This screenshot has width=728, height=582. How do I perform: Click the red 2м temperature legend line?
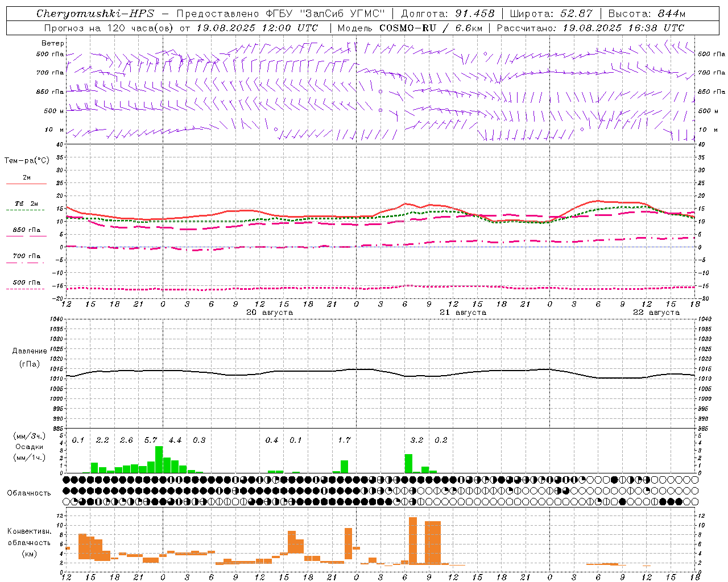(x=26, y=184)
